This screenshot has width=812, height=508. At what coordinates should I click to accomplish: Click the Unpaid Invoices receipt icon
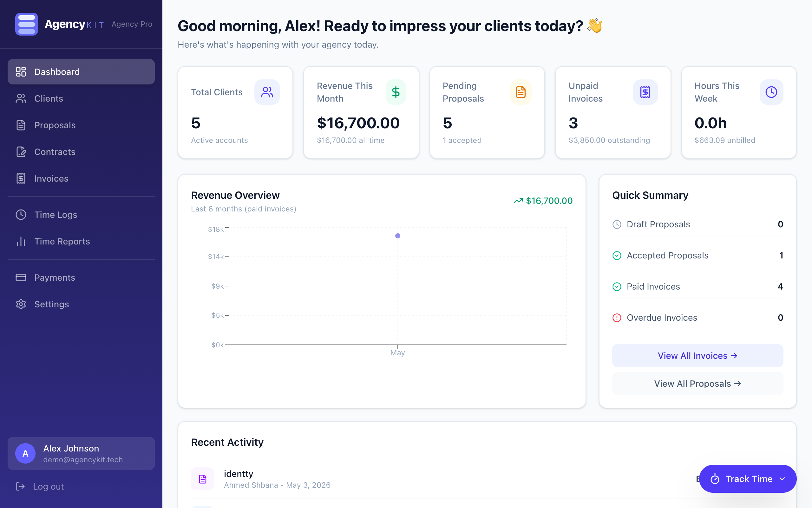coord(645,92)
